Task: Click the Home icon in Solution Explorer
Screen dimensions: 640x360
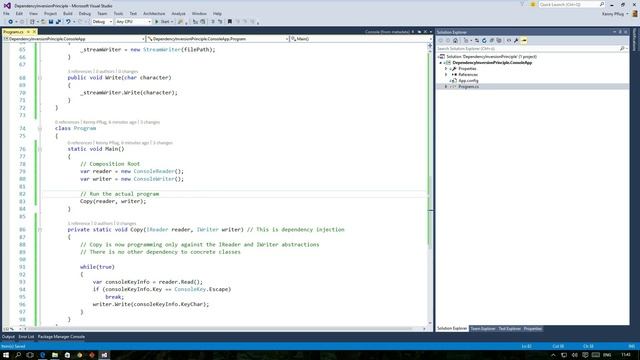Action: point(456,40)
